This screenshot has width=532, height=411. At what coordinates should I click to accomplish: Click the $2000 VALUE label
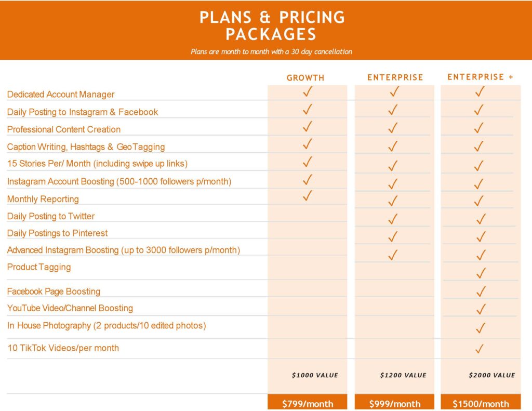[x=491, y=375]
